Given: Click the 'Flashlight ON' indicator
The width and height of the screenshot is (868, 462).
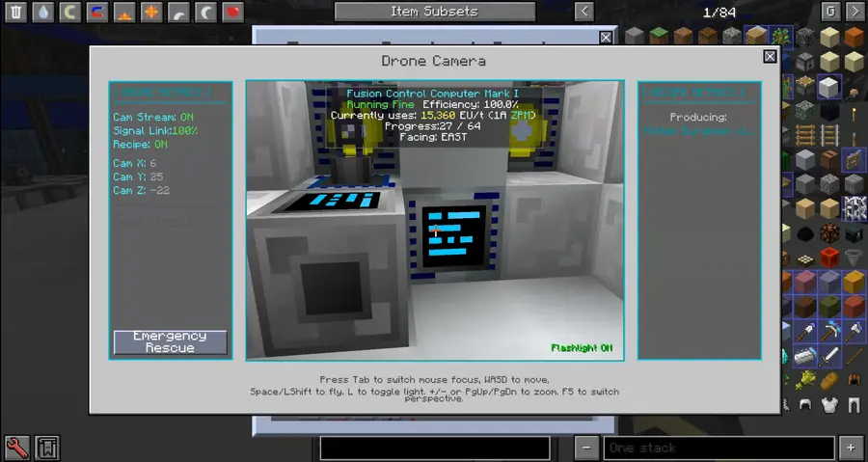Looking at the screenshot, I should coord(582,348).
